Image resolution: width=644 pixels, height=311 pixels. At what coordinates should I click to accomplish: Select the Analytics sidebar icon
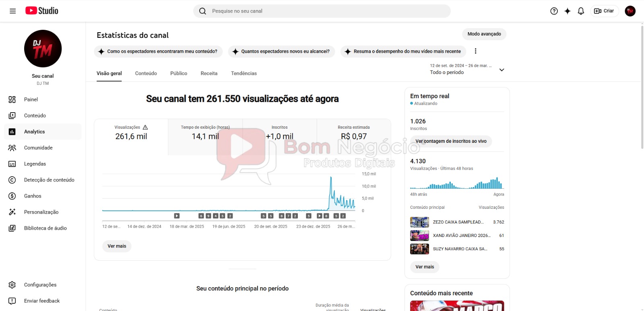[x=12, y=132]
